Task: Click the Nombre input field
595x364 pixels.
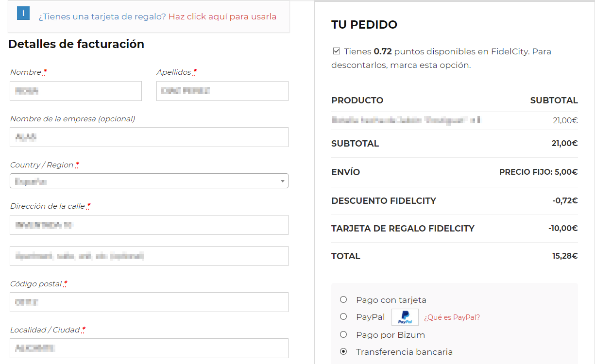Action: pos(76,91)
